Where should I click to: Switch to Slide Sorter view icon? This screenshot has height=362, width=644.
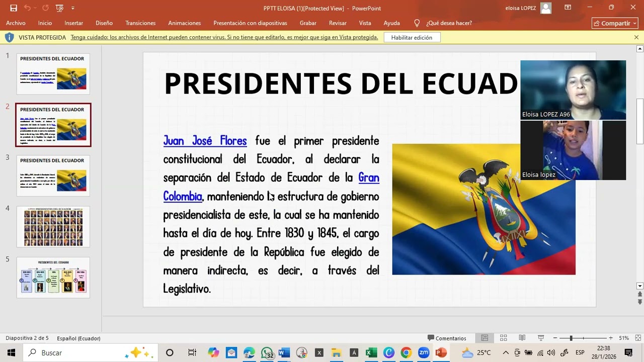[503, 338]
